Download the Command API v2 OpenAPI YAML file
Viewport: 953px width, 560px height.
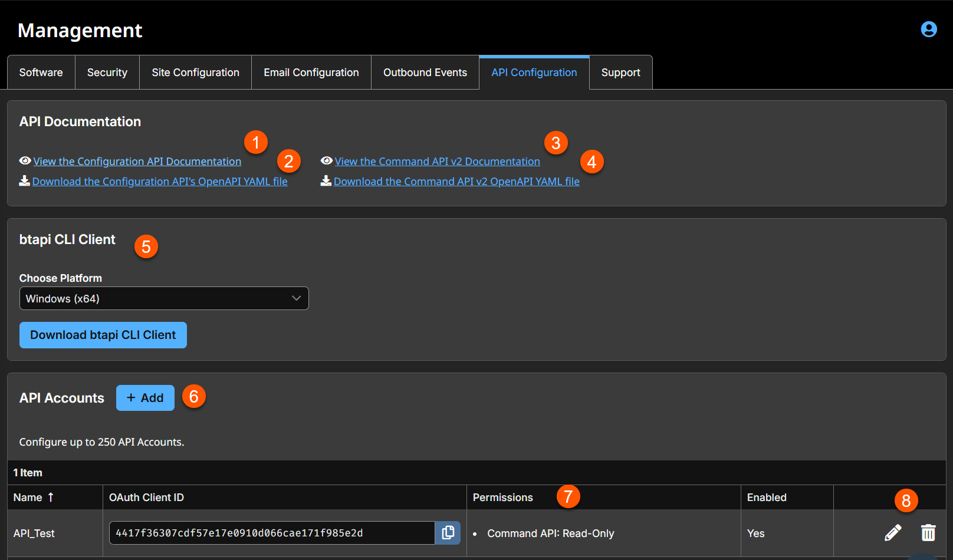point(456,182)
